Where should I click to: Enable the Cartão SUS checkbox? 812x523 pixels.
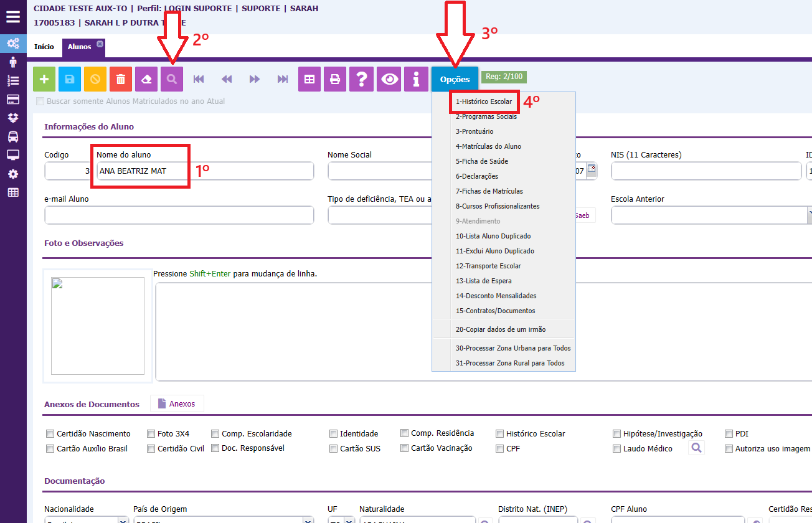pos(334,448)
